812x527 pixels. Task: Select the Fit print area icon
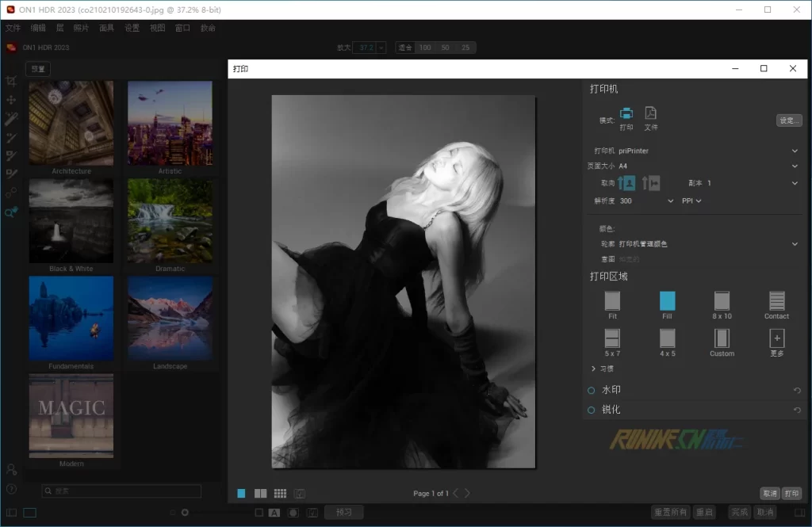click(x=612, y=300)
